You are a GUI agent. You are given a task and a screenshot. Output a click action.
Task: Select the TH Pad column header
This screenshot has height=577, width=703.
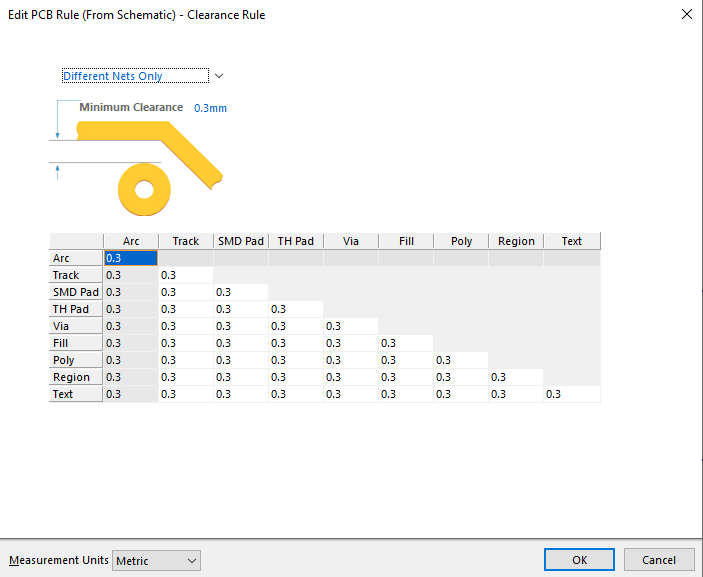pyautogui.click(x=296, y=241)
